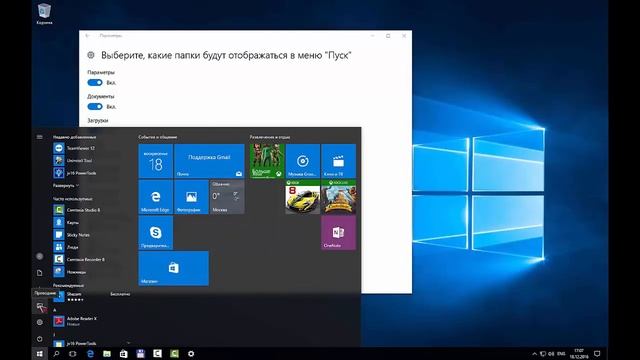Open the Asphalt 8 game tile
The image size is (640, 360).
click(x=302, y=197)
